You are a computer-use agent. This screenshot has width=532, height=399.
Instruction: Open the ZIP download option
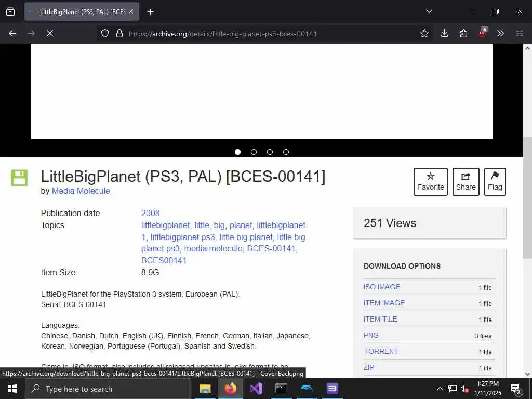369,367
